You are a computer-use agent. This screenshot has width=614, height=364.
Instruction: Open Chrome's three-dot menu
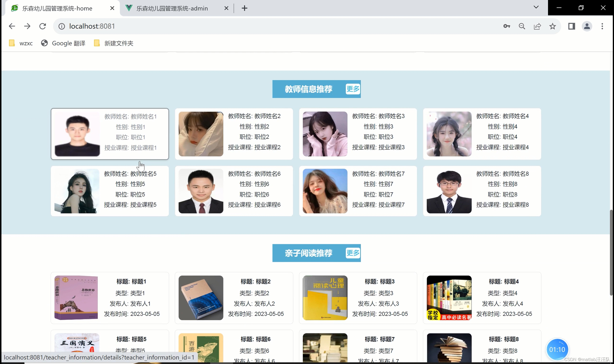tap(602, 26)
